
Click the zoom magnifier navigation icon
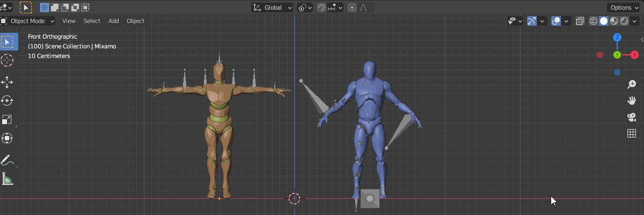point(632,84)
